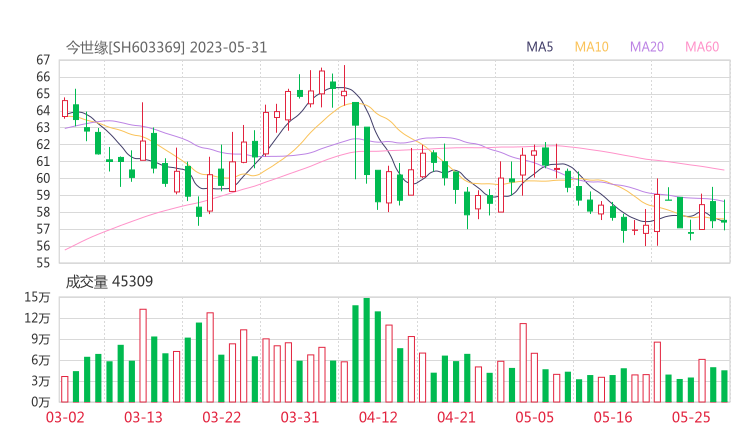The width and height of the screenshot is (740, 440).
Task: Click the first red candlestick above 03-02
Action: pos(65,108)
